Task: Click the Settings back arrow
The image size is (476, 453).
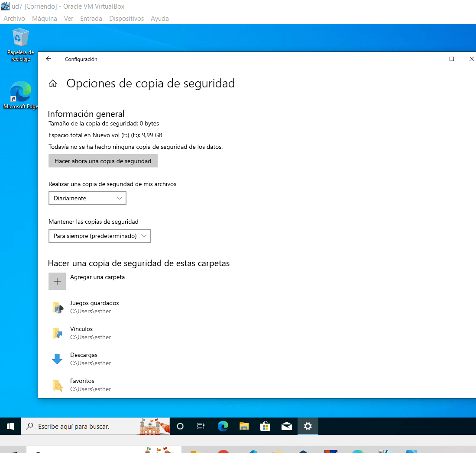Action: (x=49, y=59)
